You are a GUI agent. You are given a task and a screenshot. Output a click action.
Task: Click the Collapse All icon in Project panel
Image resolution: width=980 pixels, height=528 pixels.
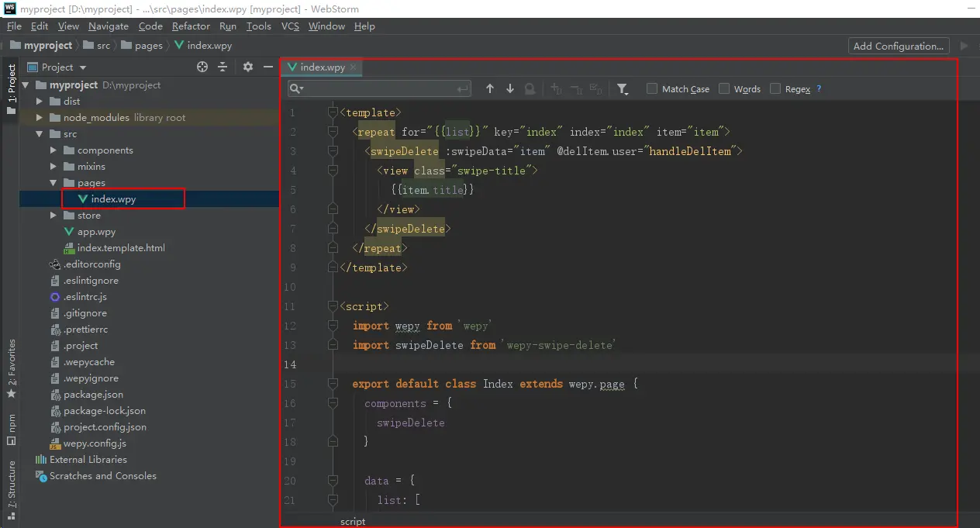pos(223,67)
